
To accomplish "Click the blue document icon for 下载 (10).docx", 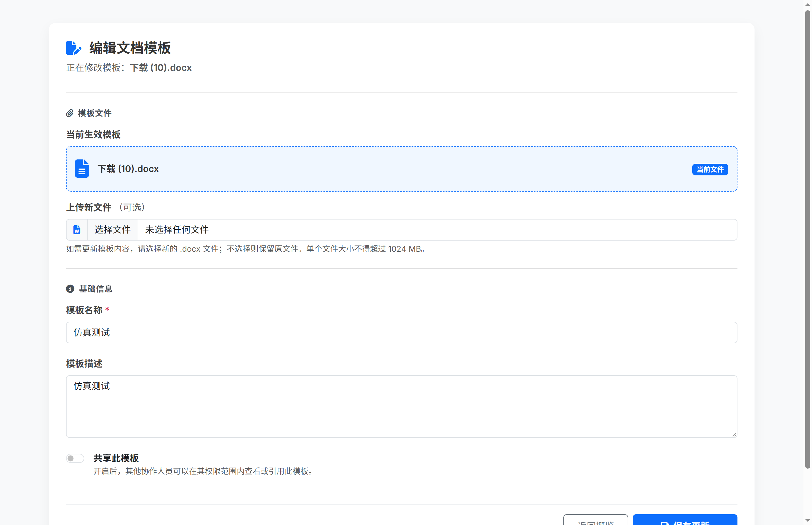I will pos(82,169).
